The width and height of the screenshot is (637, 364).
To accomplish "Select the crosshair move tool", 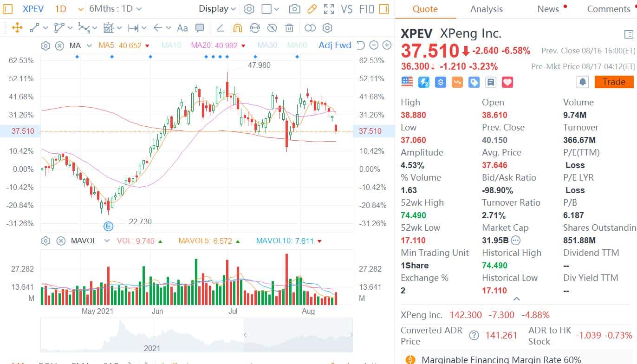I will 17,28.
